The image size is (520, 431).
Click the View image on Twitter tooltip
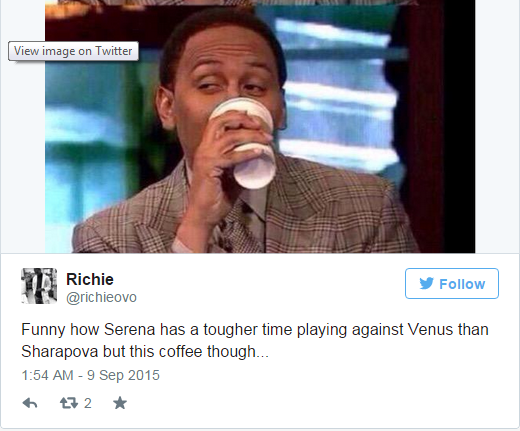73,51
